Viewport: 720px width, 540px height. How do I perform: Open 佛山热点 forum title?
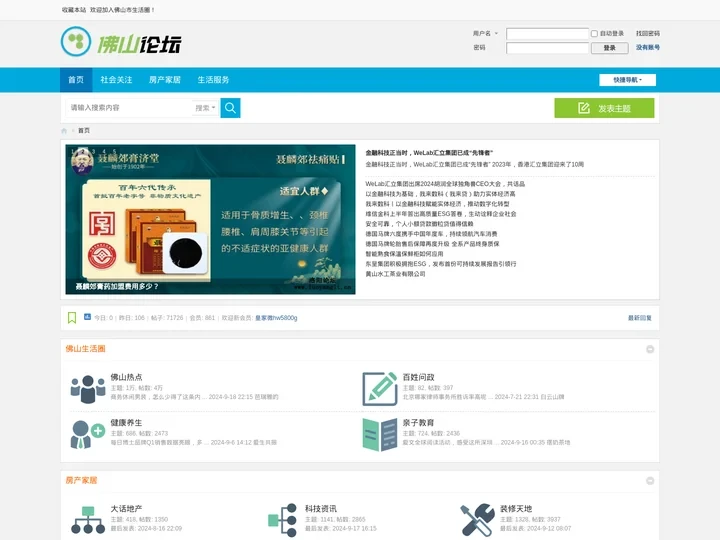pyautogui.click(x=126, y=377)
